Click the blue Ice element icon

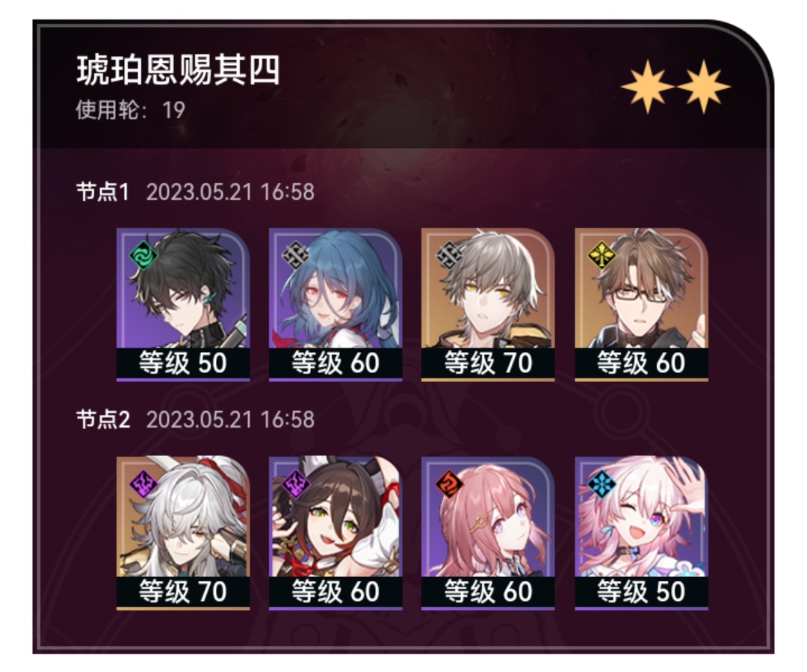(601, 484)
